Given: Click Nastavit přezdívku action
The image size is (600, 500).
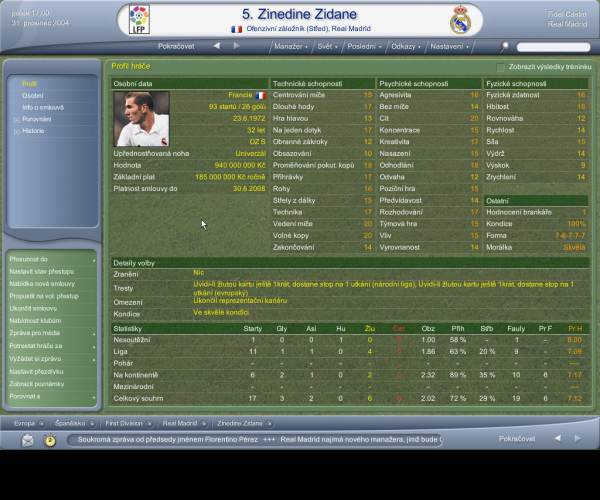Looking at the screenshot, I should [36, 371].
